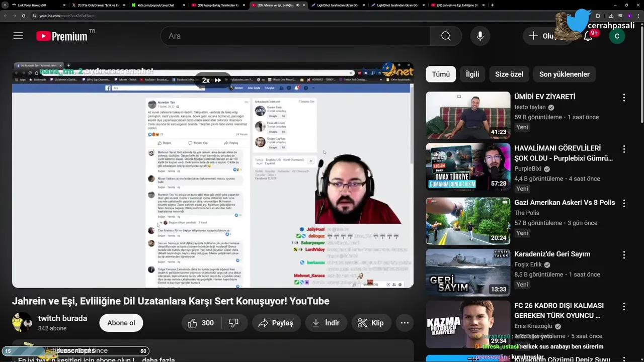Open the notifications bell
This screenshot has height=362, width=644.
(x=588, y=36)
